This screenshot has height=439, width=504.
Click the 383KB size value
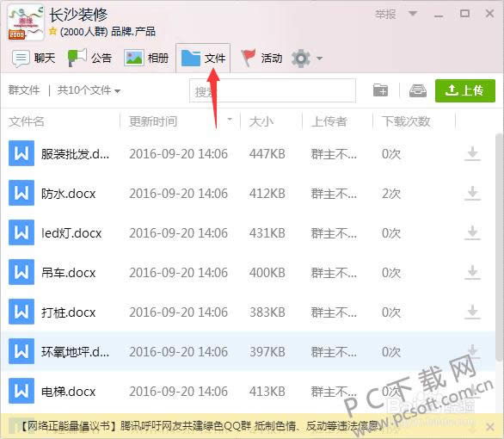point(267,312)
